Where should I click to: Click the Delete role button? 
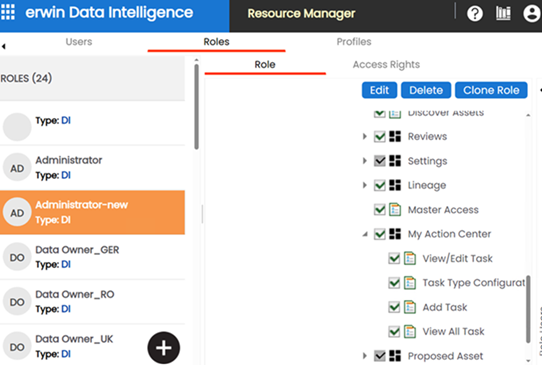(x=426, y=90)
